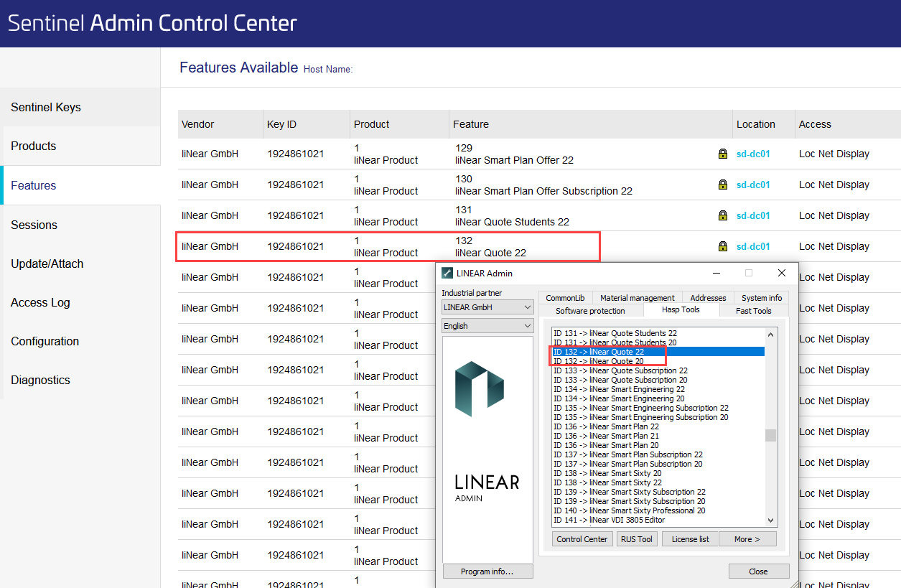Click the list scrollbar's down arrow

[x=771, y=521]
